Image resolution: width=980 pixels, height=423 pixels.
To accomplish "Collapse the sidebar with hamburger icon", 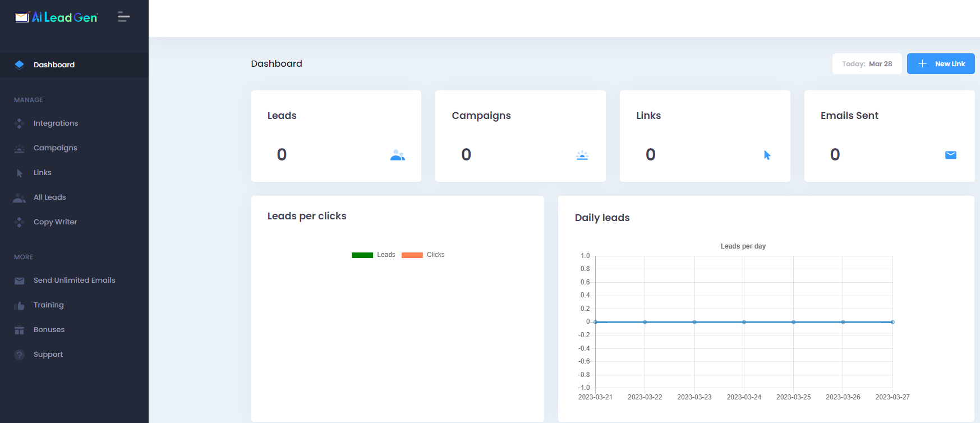I will coord(124,17).
